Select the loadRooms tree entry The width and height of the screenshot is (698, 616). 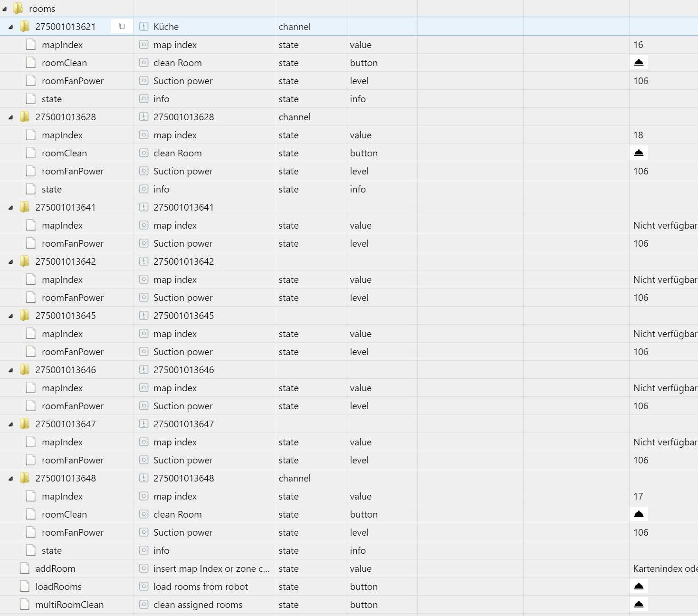tap(58, 587)
